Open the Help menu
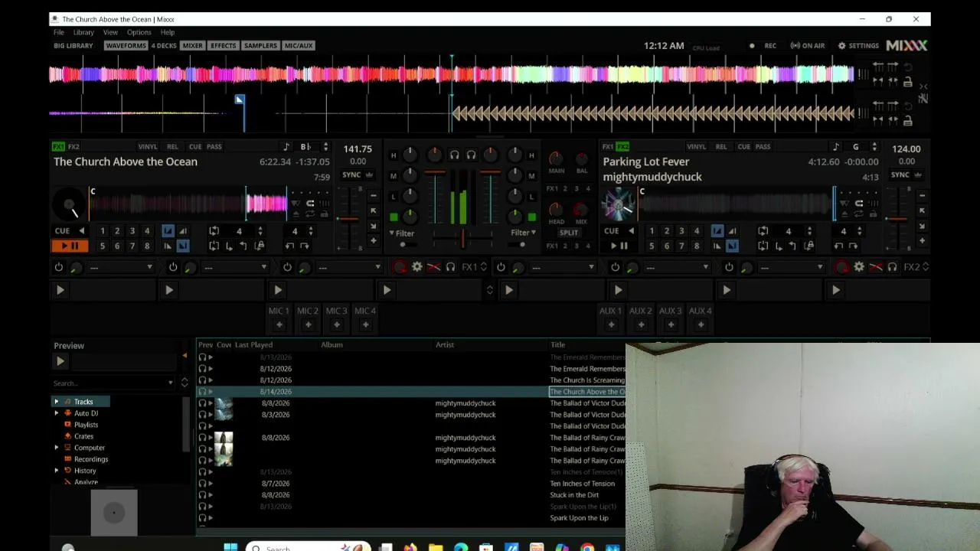This screenshot has height=551, width=980. click(168, 32)
